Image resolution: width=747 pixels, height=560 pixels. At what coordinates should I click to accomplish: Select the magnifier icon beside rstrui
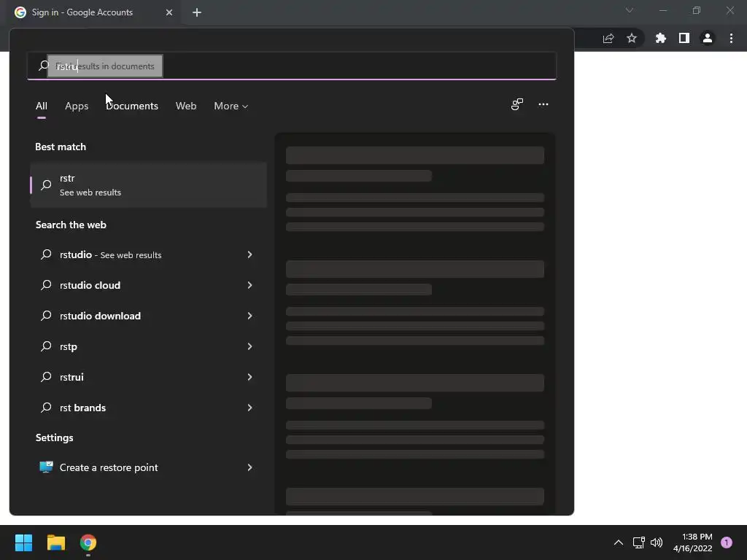[x=46, y=377]
